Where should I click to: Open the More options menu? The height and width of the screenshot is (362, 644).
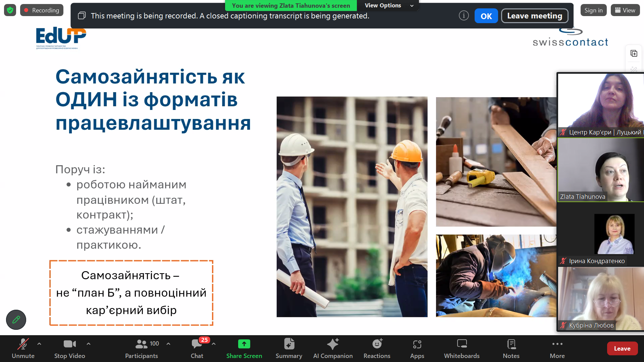[x=557, y=348]
